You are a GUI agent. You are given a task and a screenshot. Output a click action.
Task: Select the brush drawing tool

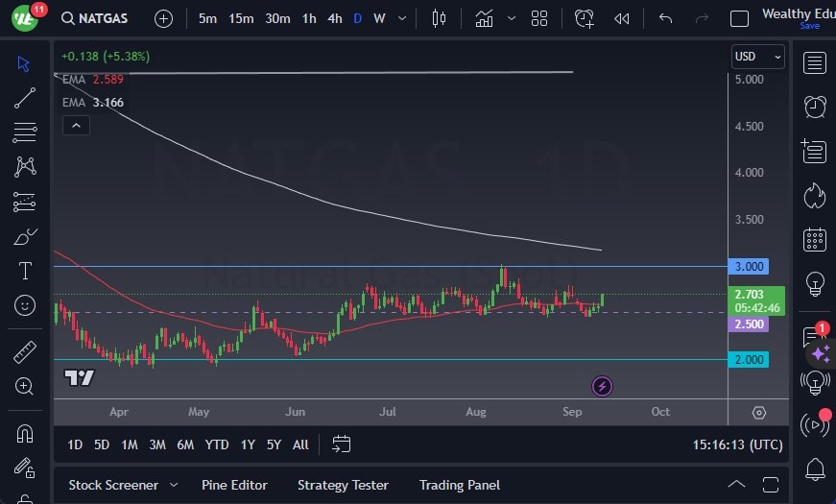pyautogui.click(x=26, y=236)
